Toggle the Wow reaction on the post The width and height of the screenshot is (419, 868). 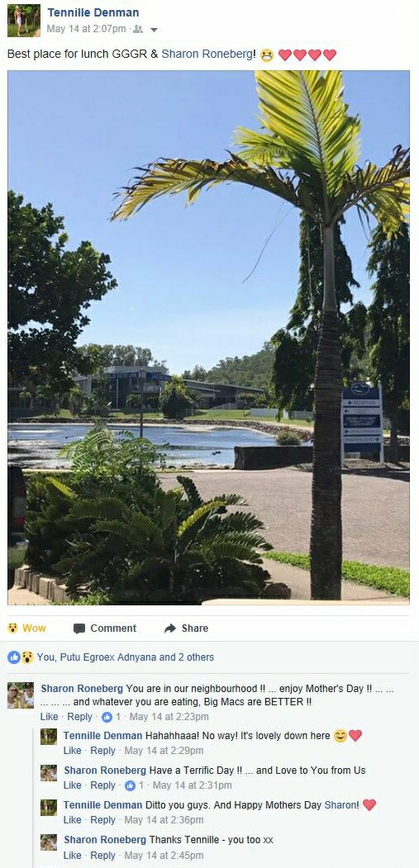26,628
